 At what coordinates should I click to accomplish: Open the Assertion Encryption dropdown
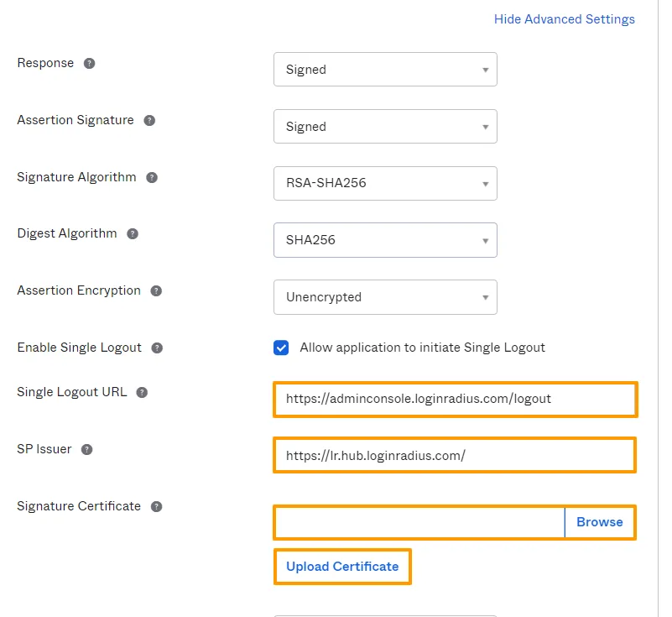(x=385, y=297)
